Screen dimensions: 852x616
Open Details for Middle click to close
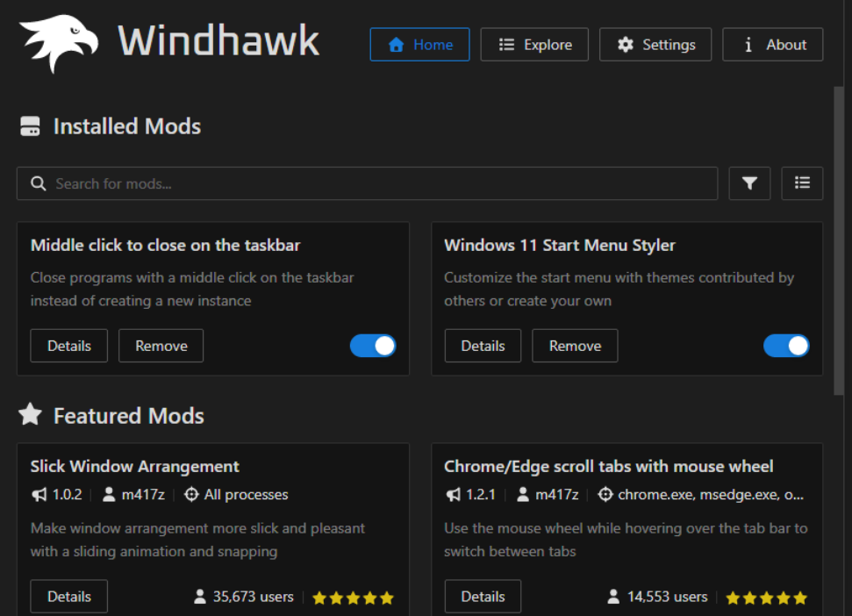tap(69, 346)
